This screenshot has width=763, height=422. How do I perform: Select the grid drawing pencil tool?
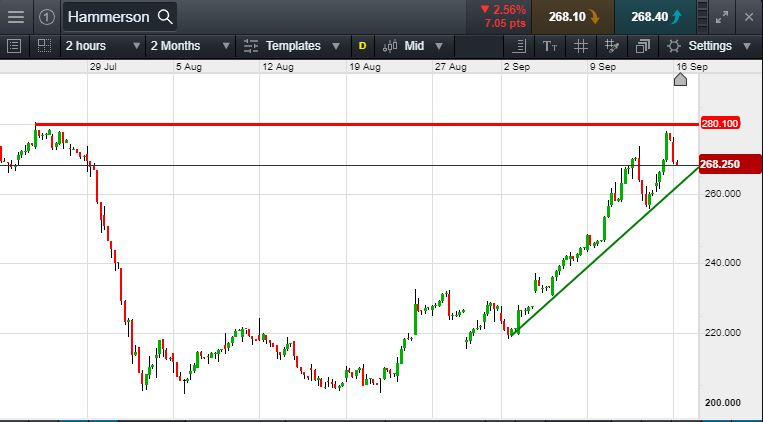[612, 46]
